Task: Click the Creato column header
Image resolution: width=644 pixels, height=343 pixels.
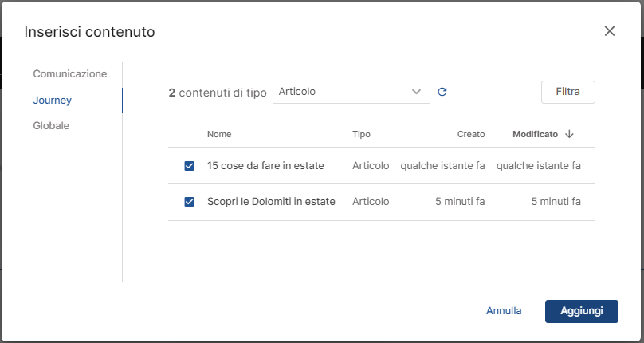Action: tap(470, 134)
